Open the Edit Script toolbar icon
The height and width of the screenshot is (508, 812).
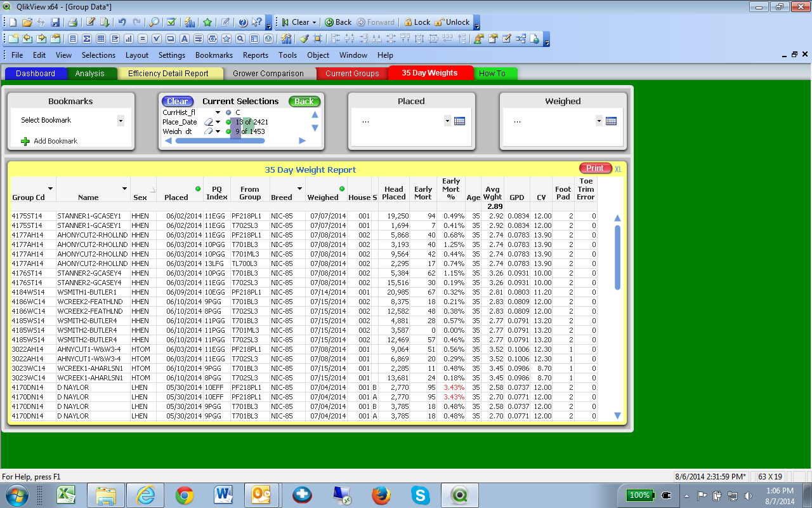tap(90, 22)
